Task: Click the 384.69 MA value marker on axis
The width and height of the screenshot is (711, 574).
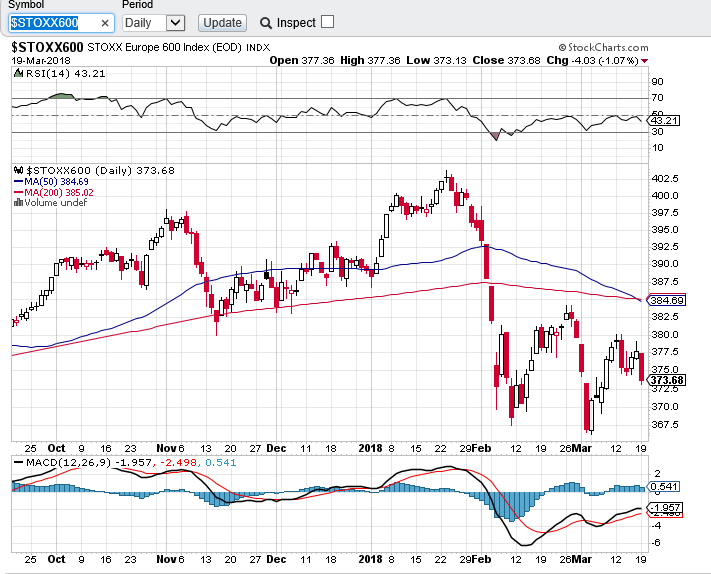Action: point(667,300)
